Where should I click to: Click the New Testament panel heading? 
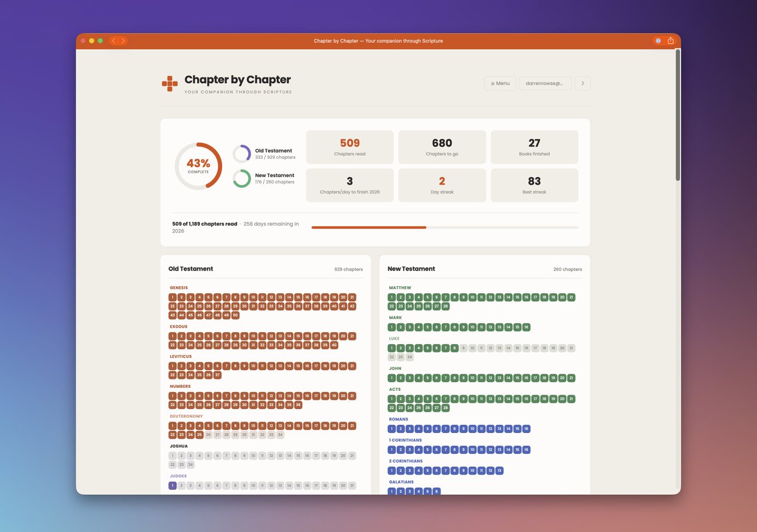pos(411,269)
